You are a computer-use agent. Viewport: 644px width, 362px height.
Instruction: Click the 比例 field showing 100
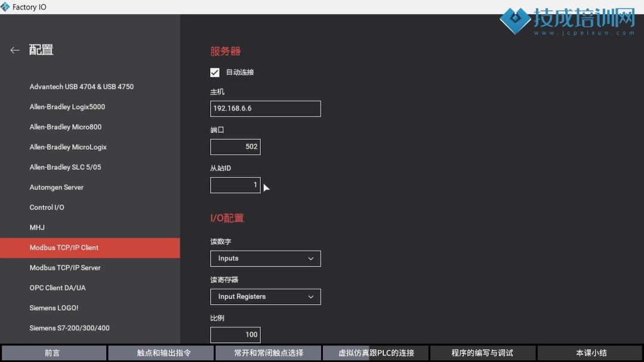(x=235, y=335)
